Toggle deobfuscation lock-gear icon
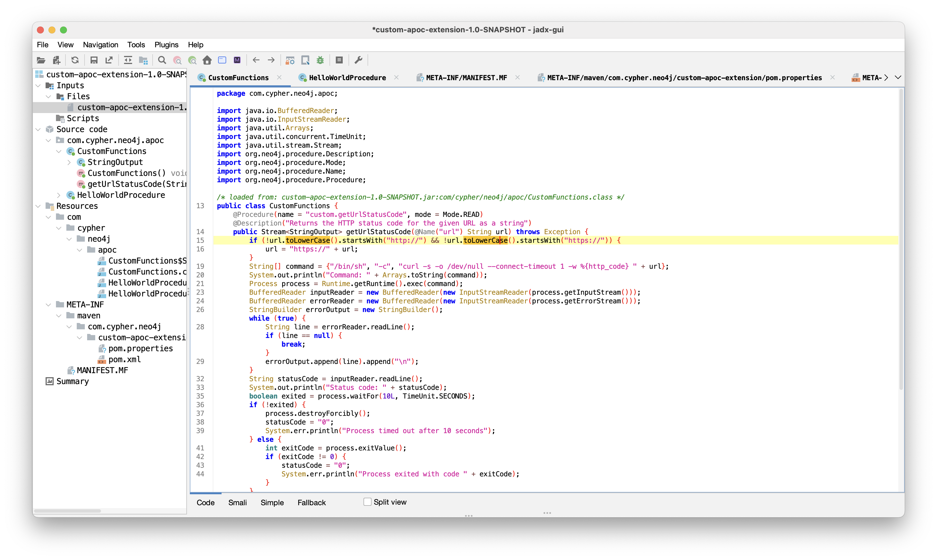Viewport: 937px width, 560px height. point(290,60)
